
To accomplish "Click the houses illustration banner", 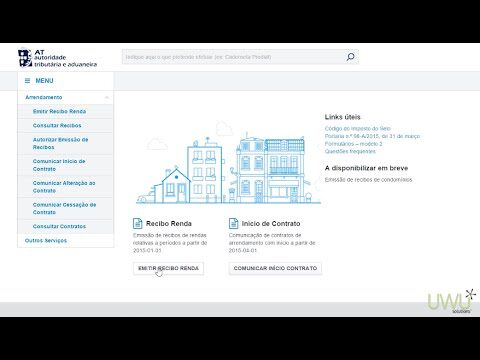I will click(228, 163).
